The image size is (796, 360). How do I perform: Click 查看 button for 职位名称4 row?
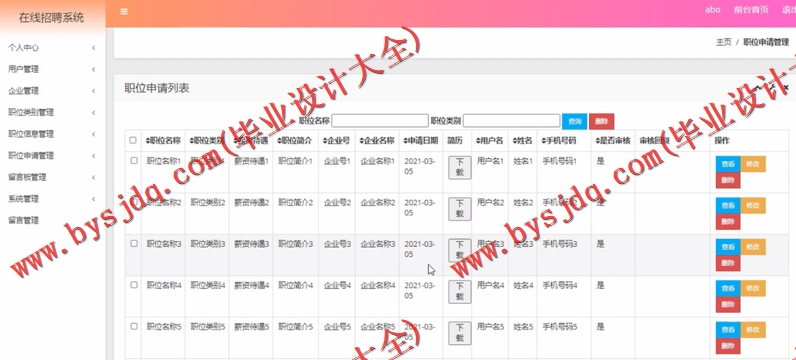click(728, 288)
